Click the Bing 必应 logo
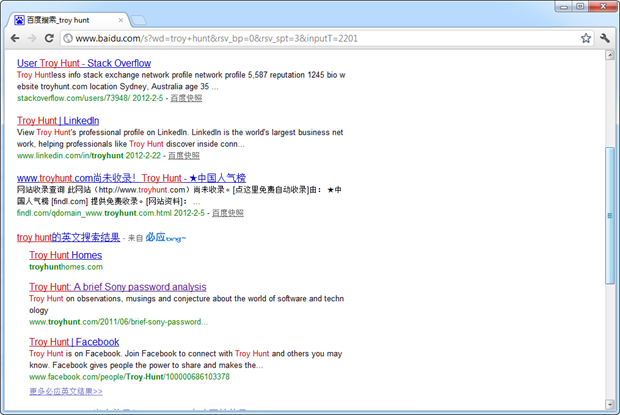 coord(165,237)
